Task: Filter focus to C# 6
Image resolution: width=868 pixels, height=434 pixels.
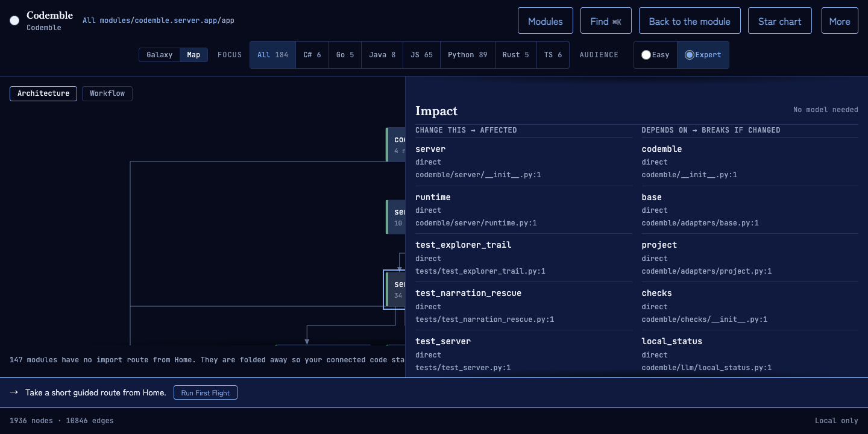Action: pyautogui.click(x=312, y=55)
